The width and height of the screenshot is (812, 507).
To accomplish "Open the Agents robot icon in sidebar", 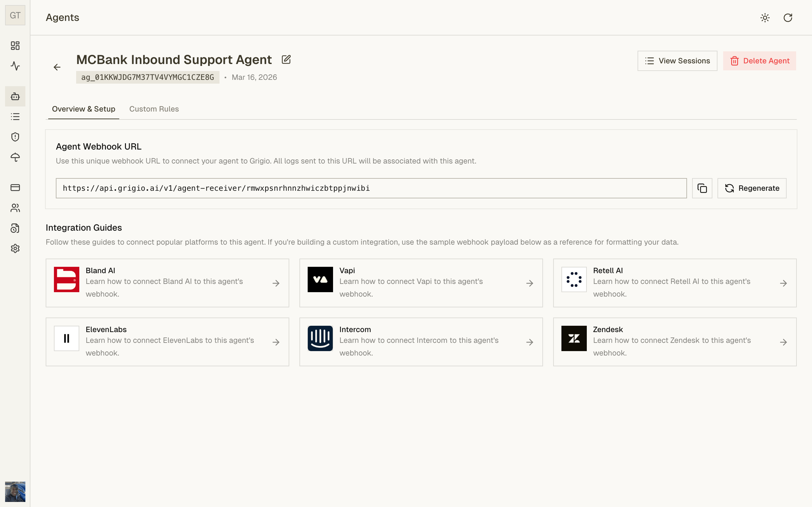I will [x=15, y=97].
